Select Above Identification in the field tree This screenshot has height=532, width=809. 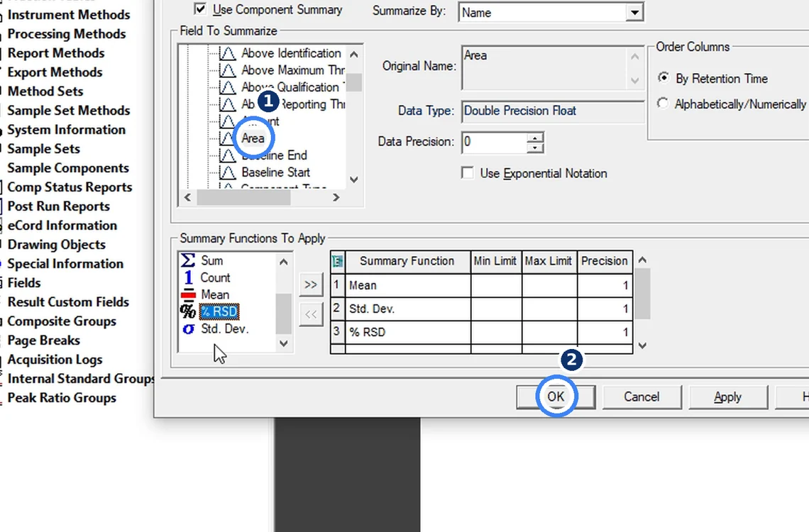291,53
